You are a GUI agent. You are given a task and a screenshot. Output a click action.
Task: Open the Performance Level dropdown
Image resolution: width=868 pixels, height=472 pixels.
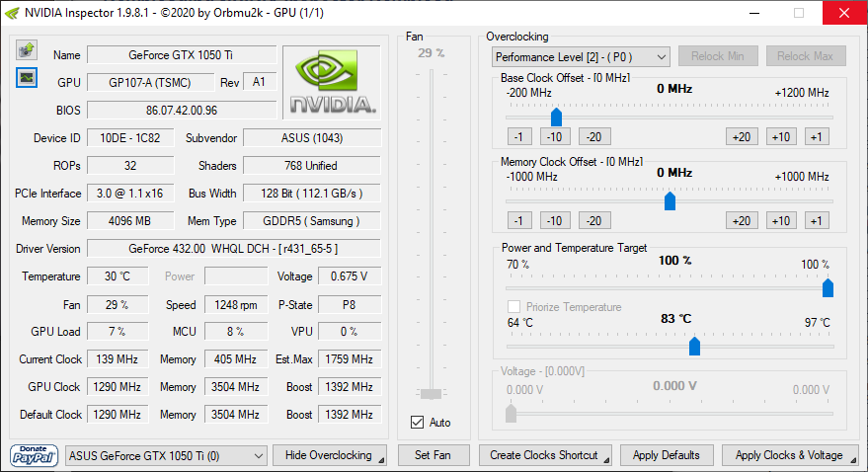pos(581,57)
